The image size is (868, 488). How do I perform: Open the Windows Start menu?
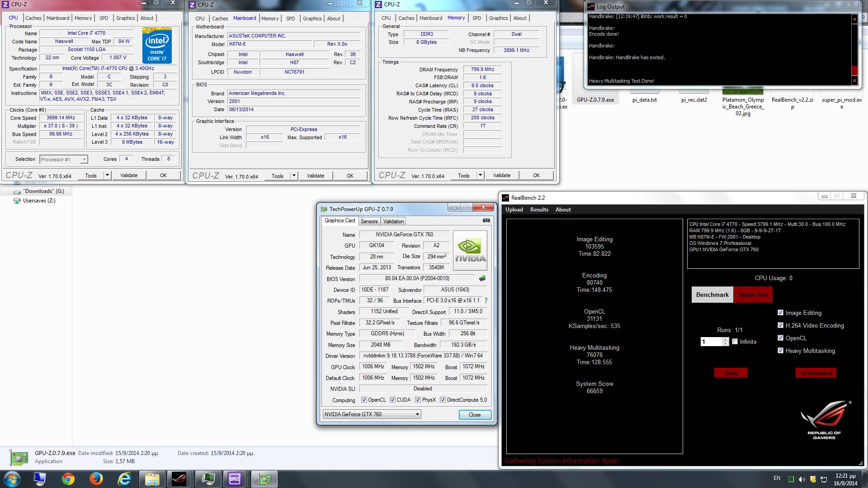pos(12,479)
